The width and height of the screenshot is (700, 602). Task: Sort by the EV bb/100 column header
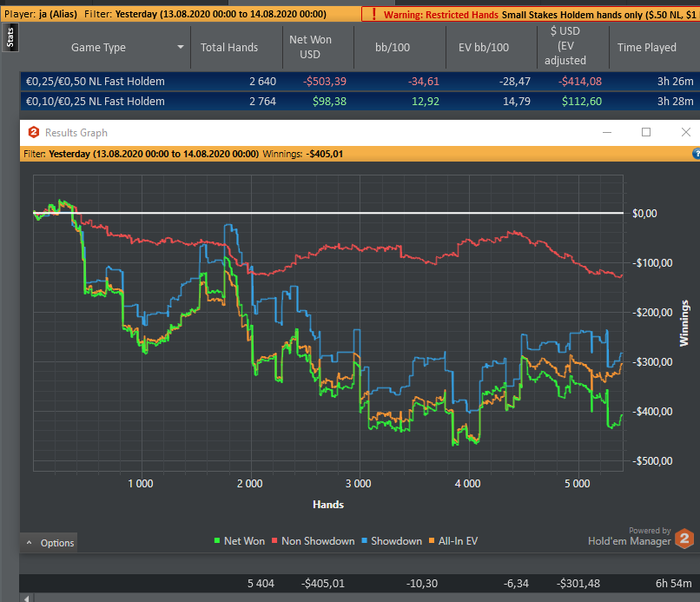coord(483,47)
